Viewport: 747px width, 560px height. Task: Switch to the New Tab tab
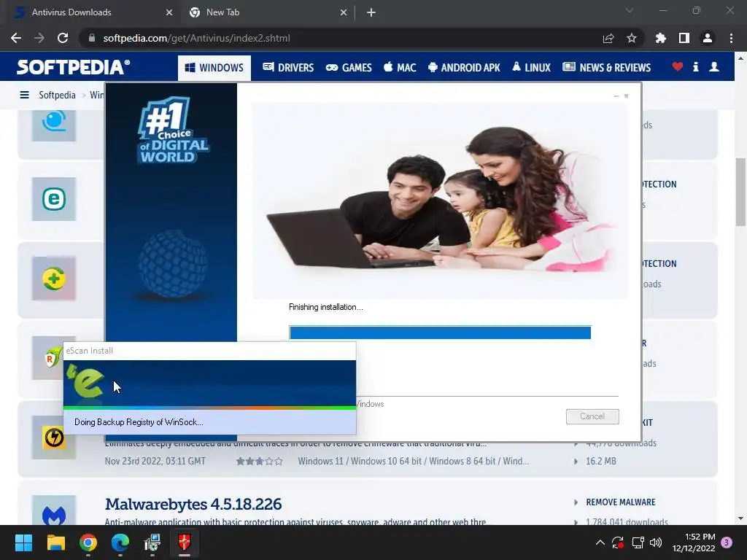[x=267, y=13]
